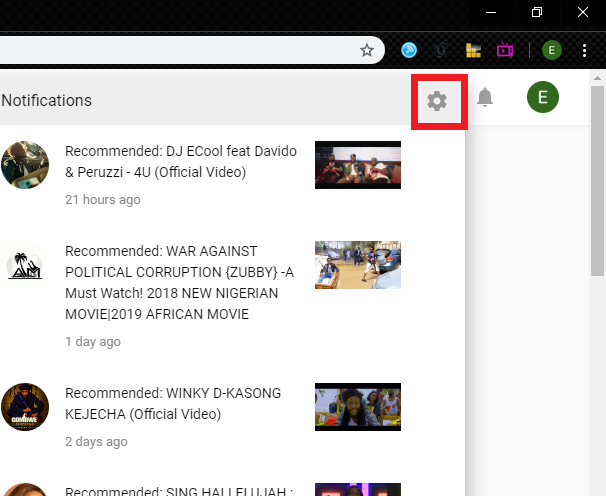Click the magenta TV extension icon

coord(505,50)
